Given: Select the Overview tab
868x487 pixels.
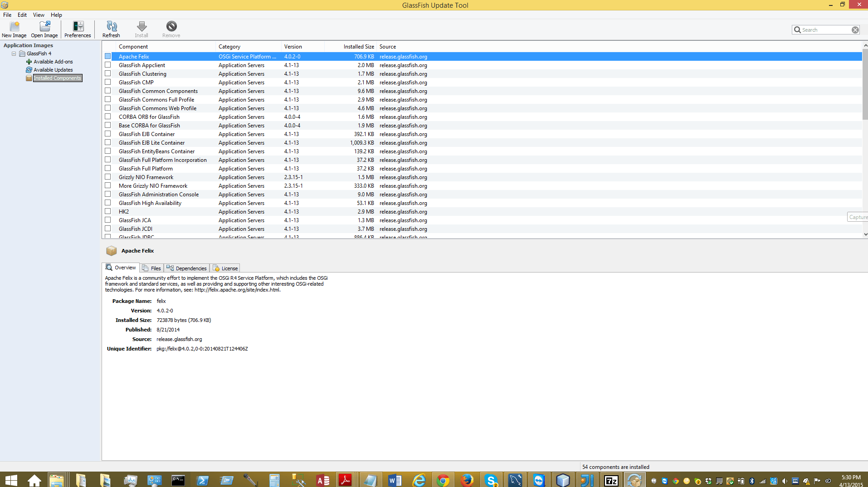Looking at the screenshot, I should [x=121, y=268].
